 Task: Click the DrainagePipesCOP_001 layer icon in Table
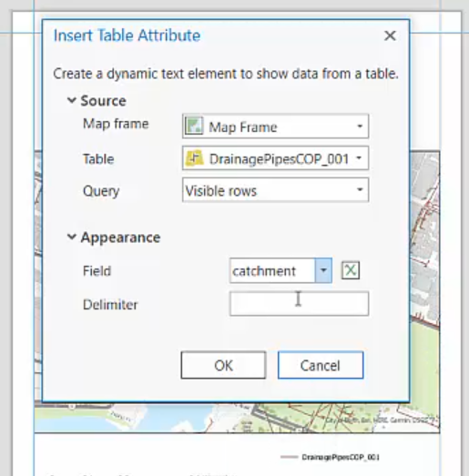194,158
